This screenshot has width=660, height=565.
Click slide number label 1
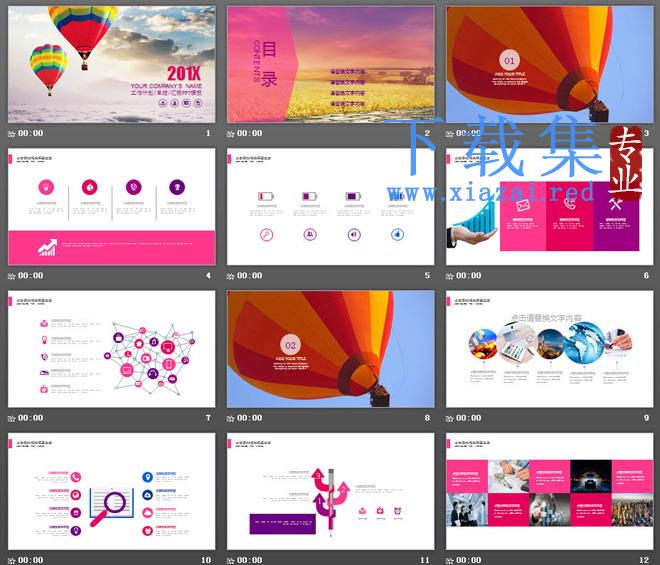pos(208,133)
